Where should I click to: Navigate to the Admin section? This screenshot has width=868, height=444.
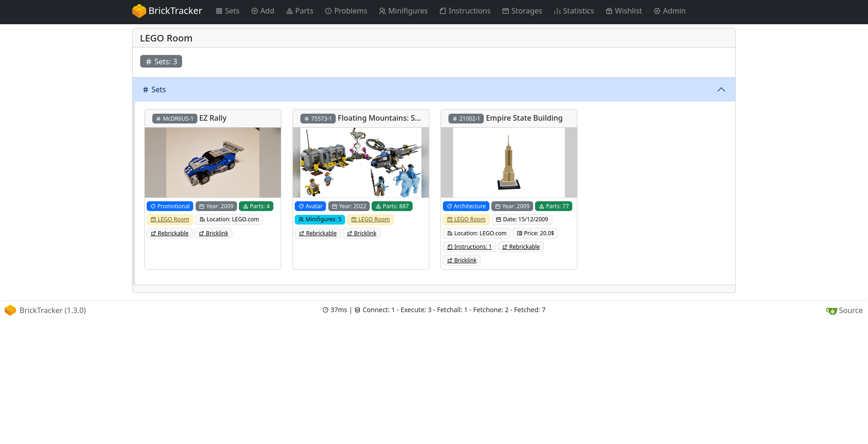pyautogui.click(x=669, y=11)
